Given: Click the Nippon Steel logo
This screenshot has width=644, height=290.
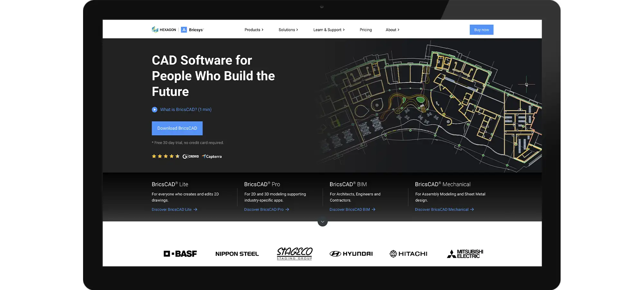Looking at the screenshot, I should tap(237, 254).
